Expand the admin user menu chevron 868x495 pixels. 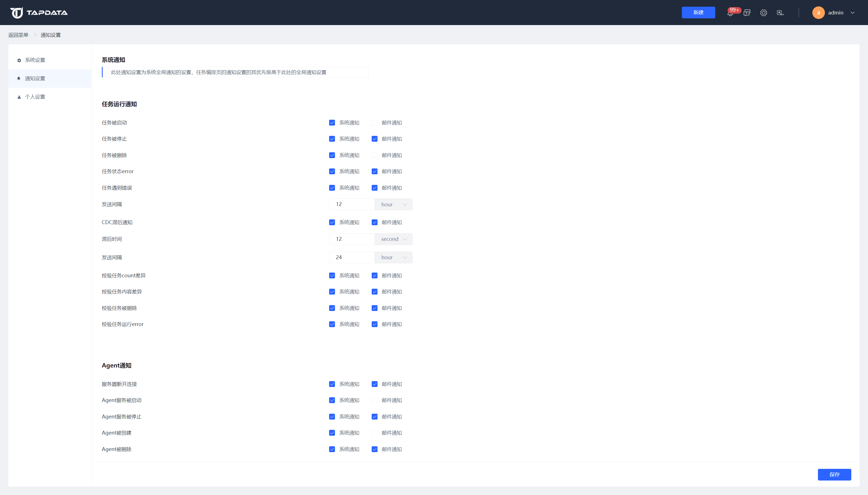point(852,13)
